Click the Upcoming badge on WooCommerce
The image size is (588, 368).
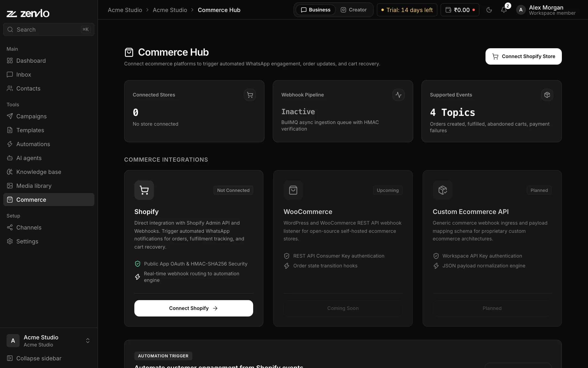(388, 190)
